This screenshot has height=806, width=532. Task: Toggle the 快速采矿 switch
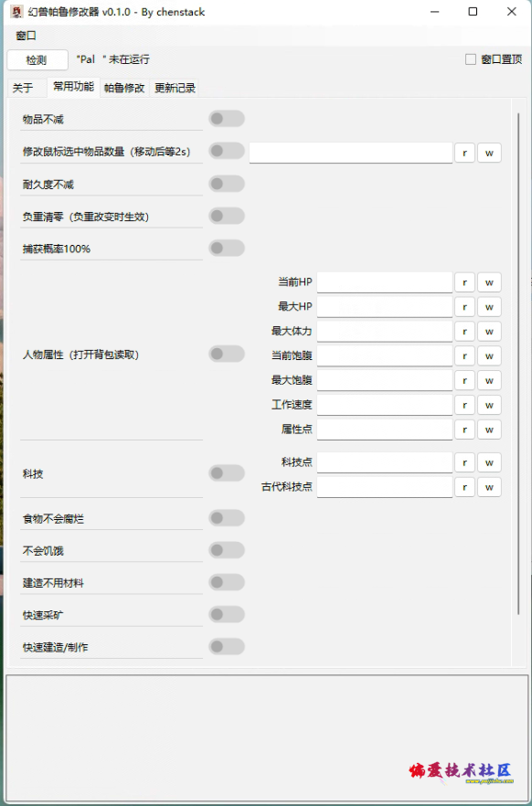click(x=227, y=614)
